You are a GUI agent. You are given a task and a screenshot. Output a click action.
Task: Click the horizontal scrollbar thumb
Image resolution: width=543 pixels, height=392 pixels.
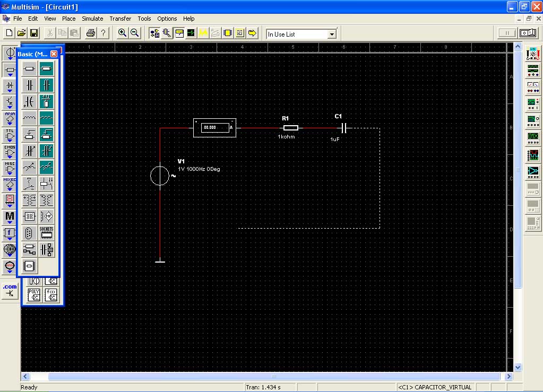(x=273, y=376)
